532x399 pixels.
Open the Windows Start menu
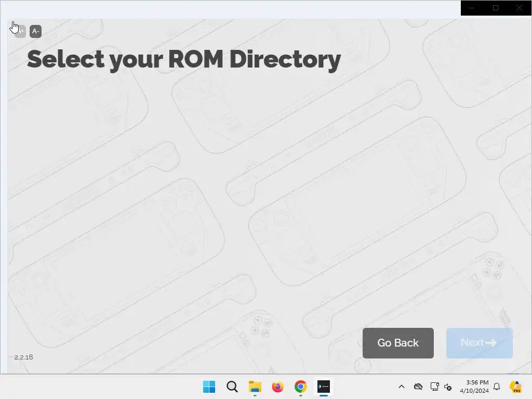pos(209,387)
